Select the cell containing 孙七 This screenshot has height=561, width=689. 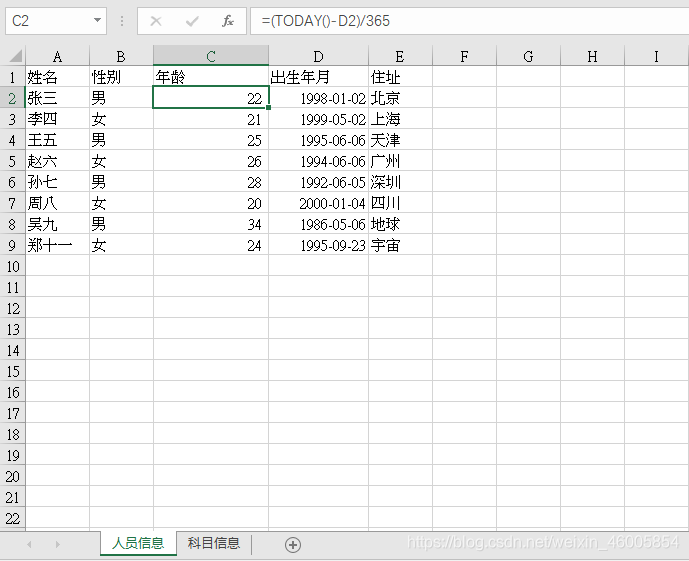58,182
